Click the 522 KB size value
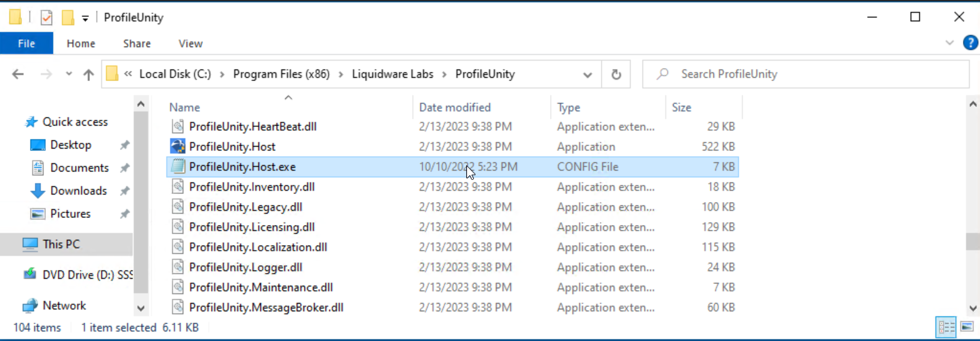The width and height of the screenshot is (980, 341). [x=718, y=147]
